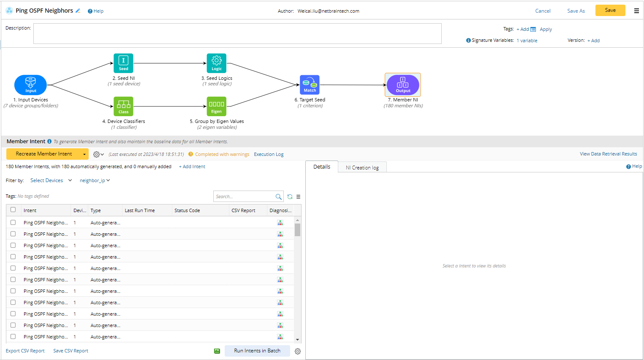Open the hamburger menu at top right

(x=636, y=11)
